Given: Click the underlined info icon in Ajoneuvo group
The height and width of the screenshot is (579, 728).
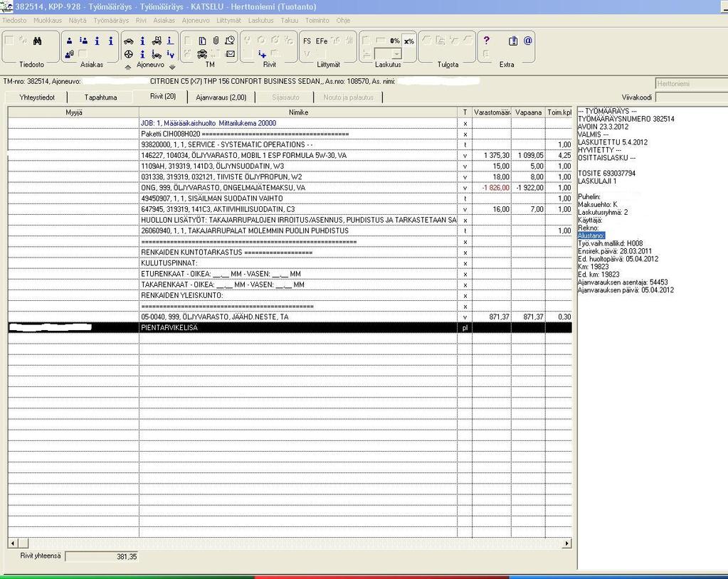Looking at the screenshot, I should click(x=170, y=41).
